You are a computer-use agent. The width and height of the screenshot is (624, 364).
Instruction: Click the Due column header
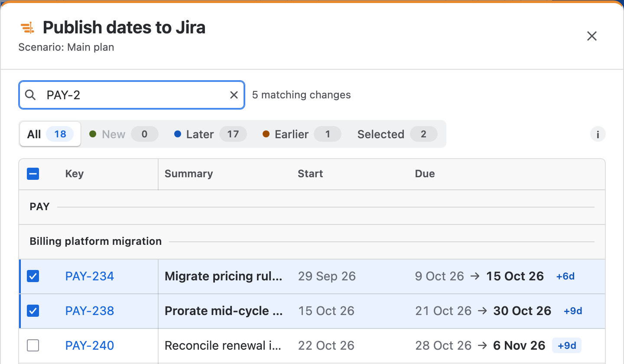click(425, 174)
